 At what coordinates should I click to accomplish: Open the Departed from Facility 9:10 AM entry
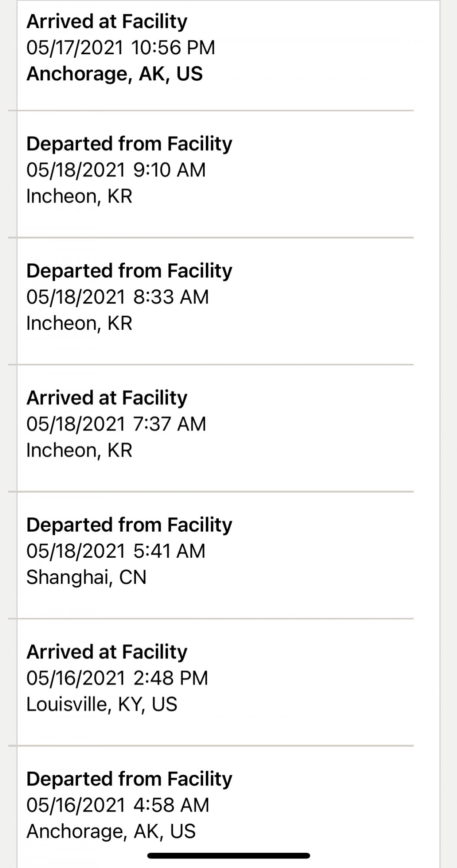[x=129, y=144]
